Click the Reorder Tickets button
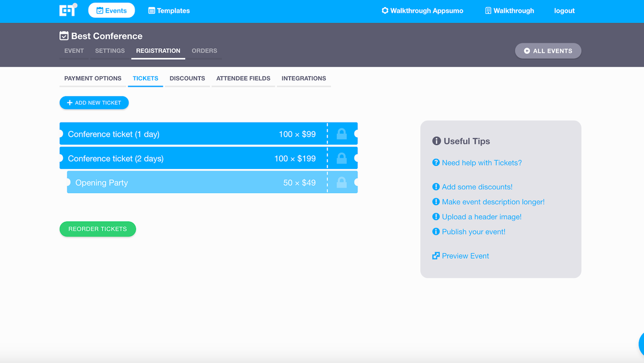The image size is (644, 363). click(x=98, y=229)
